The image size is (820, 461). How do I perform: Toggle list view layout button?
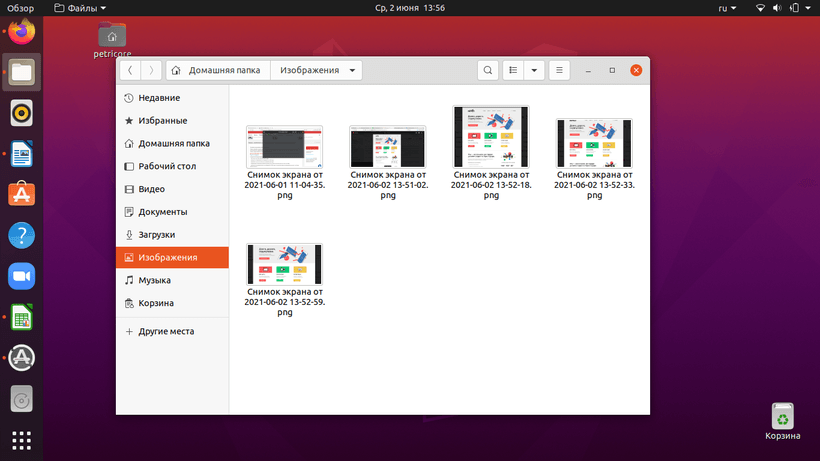(x=513, y=70)
